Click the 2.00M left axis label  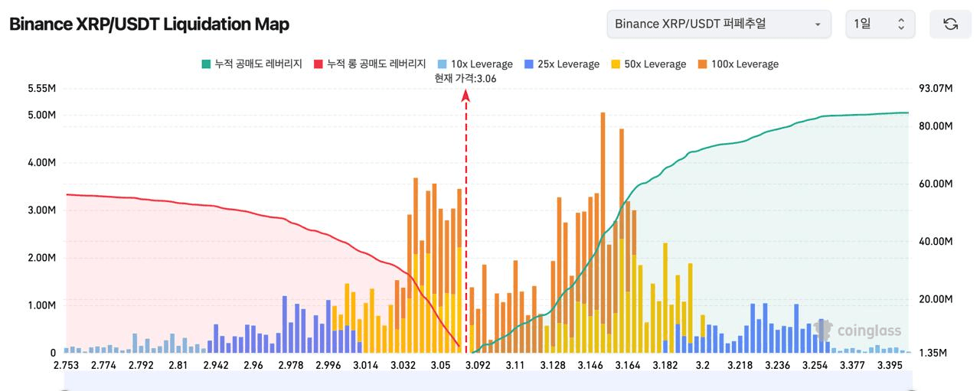(41, 258)
